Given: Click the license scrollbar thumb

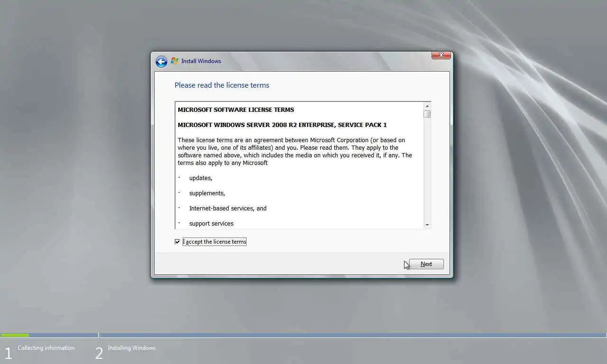Looking at the screenshot, I should click(427, 114).
